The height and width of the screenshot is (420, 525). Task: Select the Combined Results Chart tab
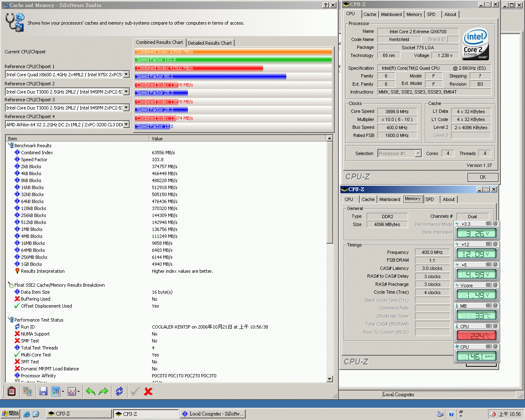pyautogui.click(x=160, y=42)
